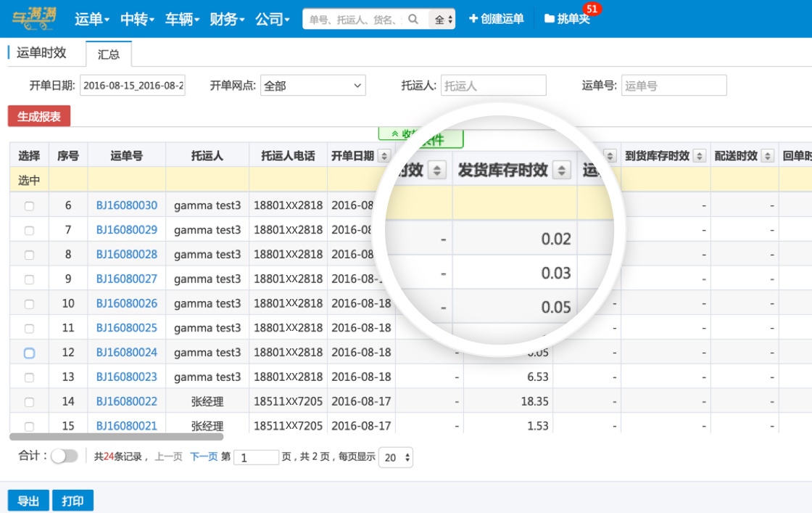
Task: Sort by 配送时效 sort icon
Action: 767,155
